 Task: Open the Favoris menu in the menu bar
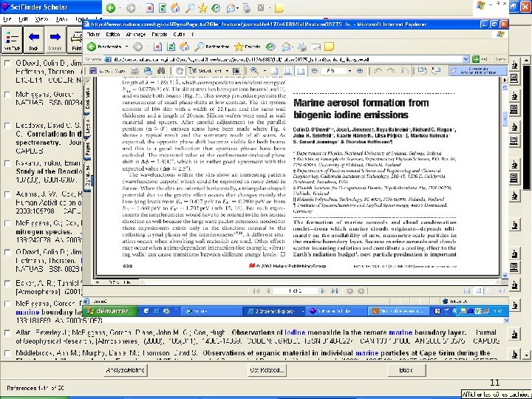coord(159,34)
